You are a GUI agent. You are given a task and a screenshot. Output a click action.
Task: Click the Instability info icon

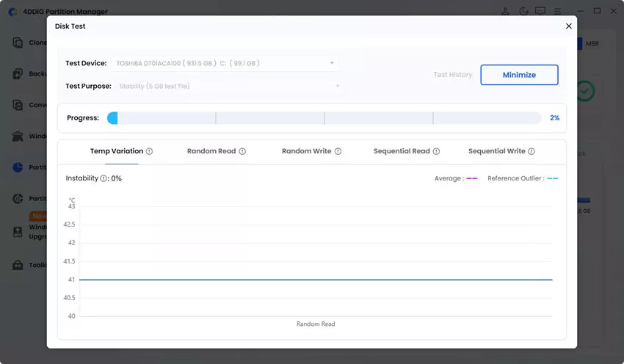click(104, 178)
